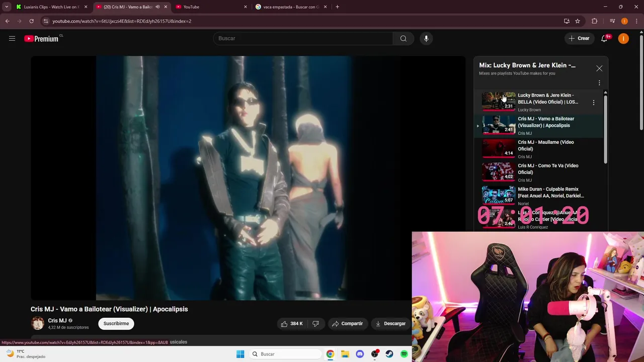View site information icon in address bar
644x362 pixels.
[46, 21]
